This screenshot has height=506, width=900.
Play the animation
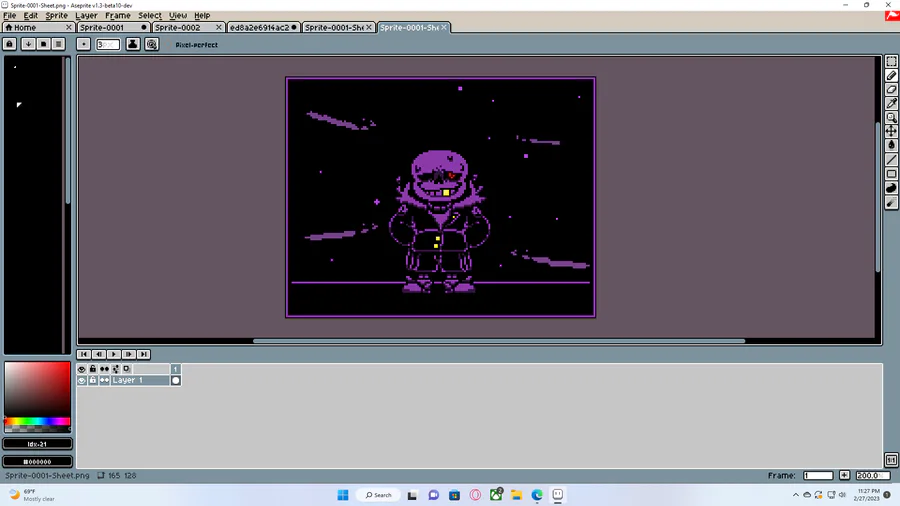pyautogui.click(x=114, y=355)
